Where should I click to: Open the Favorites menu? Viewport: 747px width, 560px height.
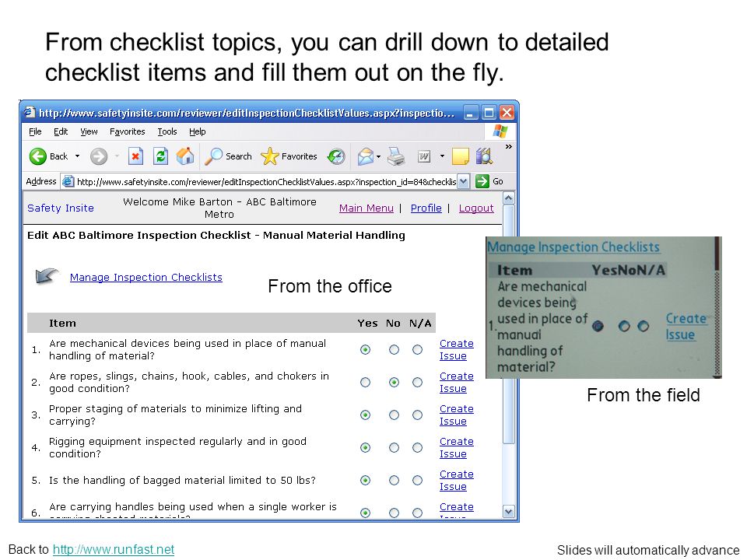click(127, 131)
